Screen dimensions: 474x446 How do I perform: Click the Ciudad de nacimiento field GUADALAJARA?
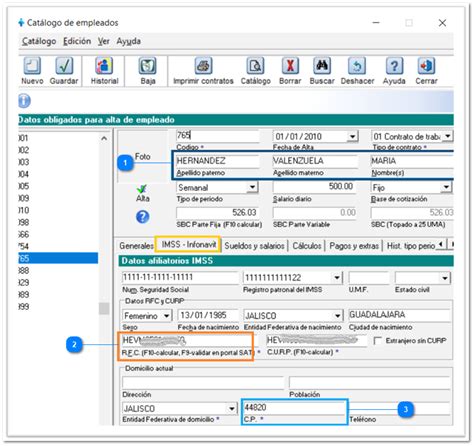click(399, 315)
